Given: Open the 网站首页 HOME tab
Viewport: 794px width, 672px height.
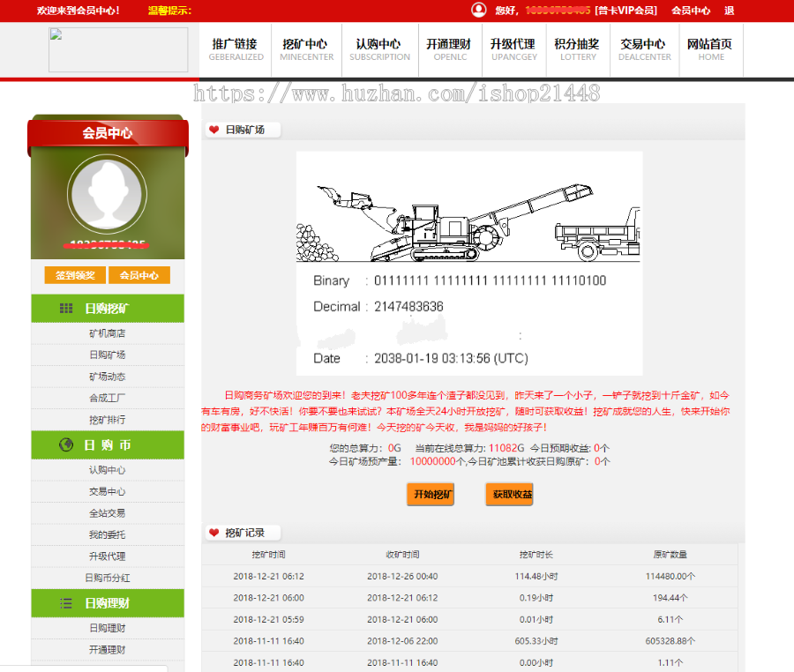Looking at the screenshot, I should (710, 49).
